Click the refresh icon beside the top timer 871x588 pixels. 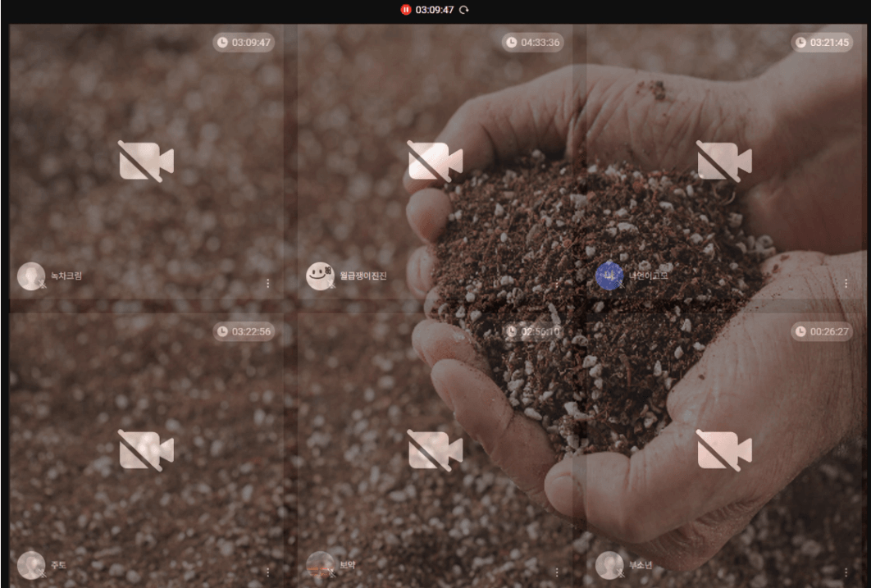464,10
